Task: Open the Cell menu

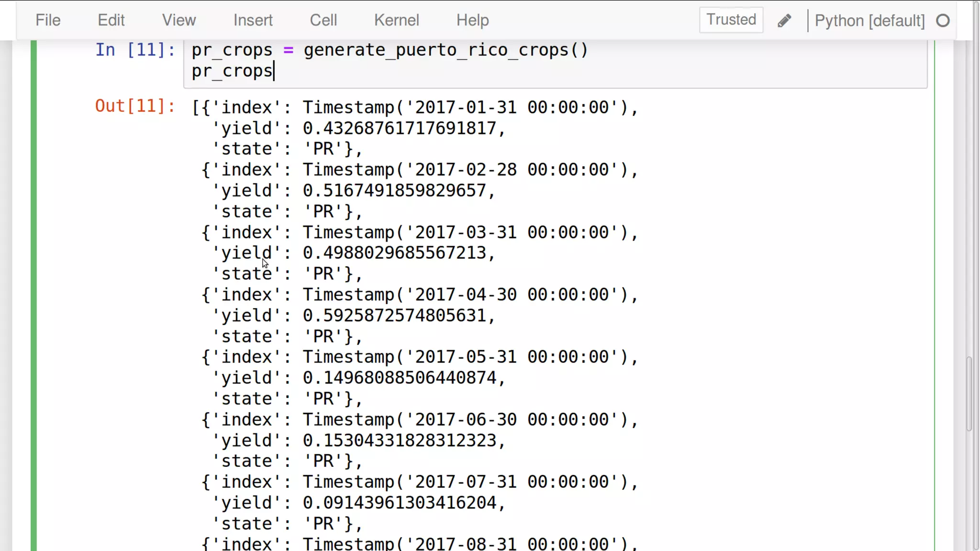Action: coord(323,20)
